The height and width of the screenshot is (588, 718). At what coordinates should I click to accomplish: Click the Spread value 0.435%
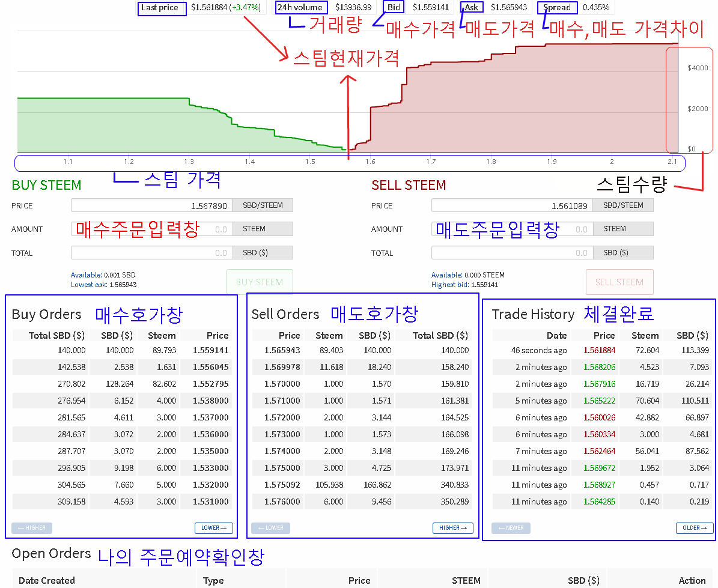coord(596,7)
